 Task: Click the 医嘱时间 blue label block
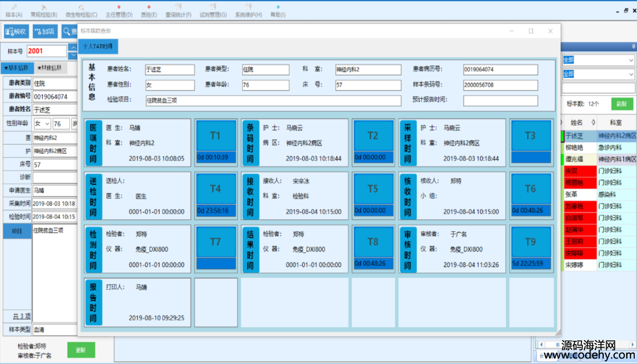click(93, 143)
